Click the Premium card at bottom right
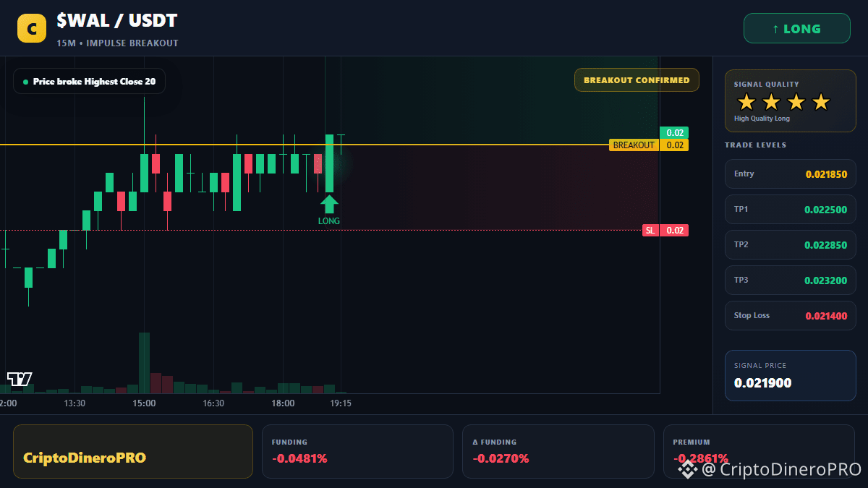 coord(759,451)
